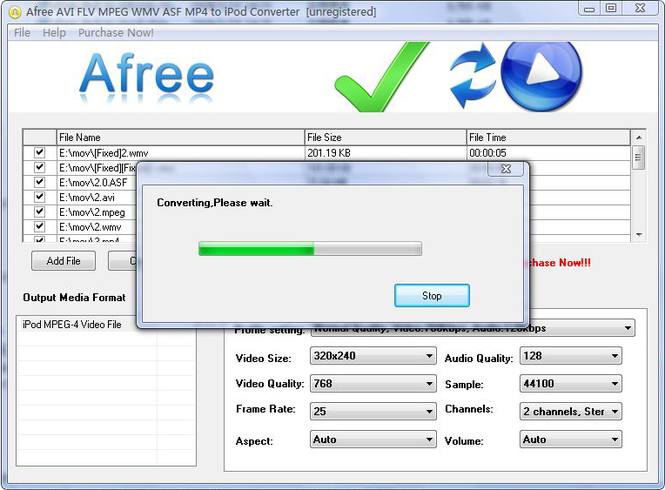Open the Help menu
This screenshot has height=490, width=665.
(54, 33)
